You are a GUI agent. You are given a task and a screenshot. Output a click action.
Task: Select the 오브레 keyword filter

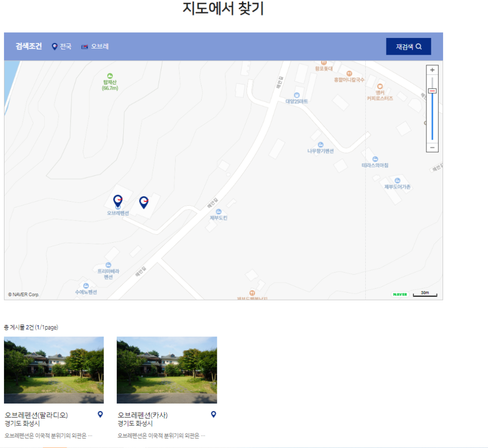tap(95, 47)
